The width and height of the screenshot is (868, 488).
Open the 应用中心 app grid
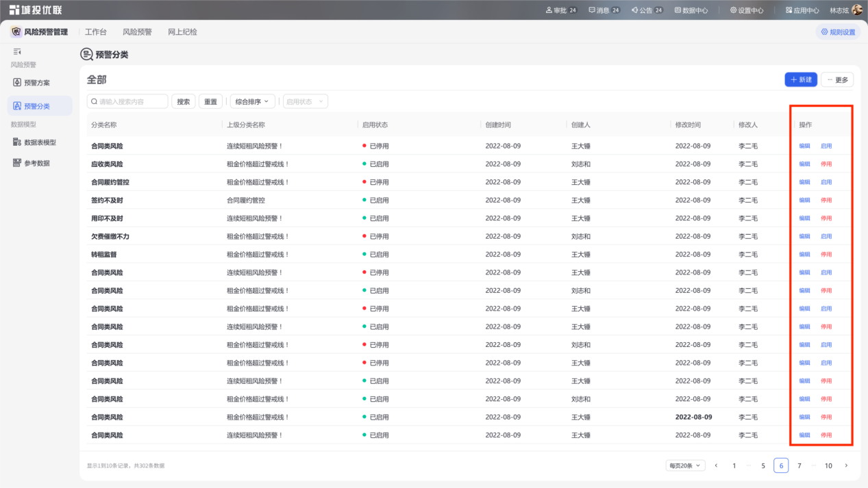[x=802, y=10]
